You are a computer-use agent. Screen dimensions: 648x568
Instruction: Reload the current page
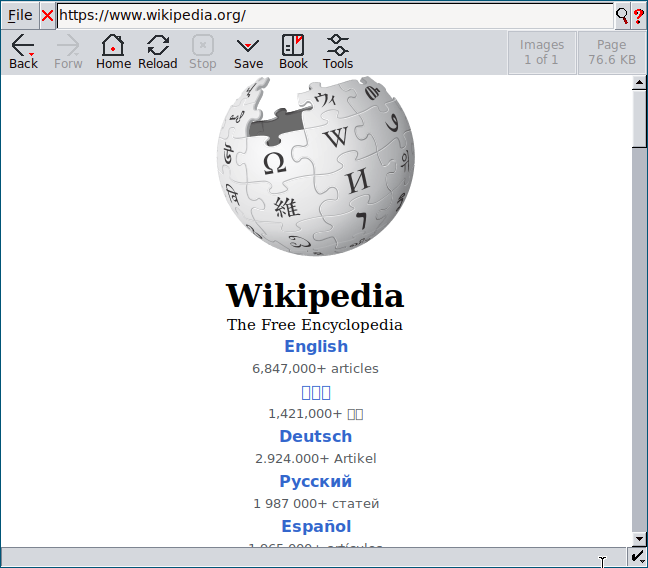coord(158,52)
